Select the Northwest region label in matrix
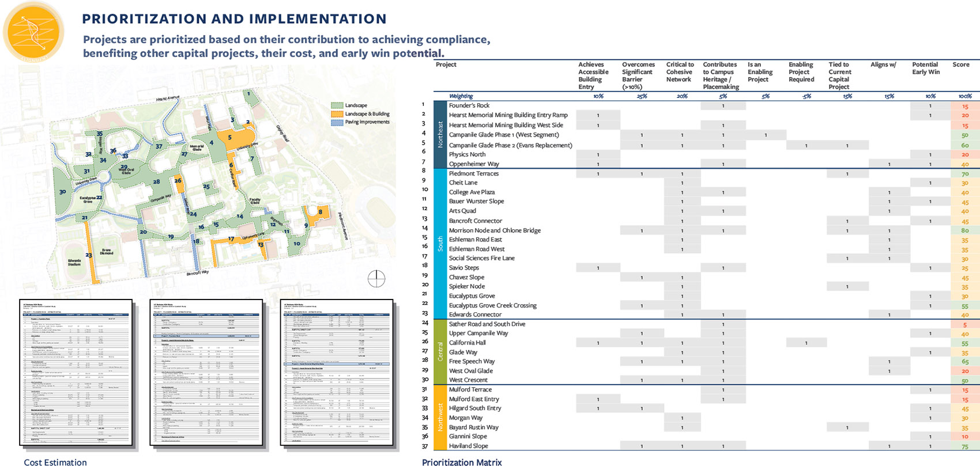Viewport: 980px width, 466px height. (440, 418)
